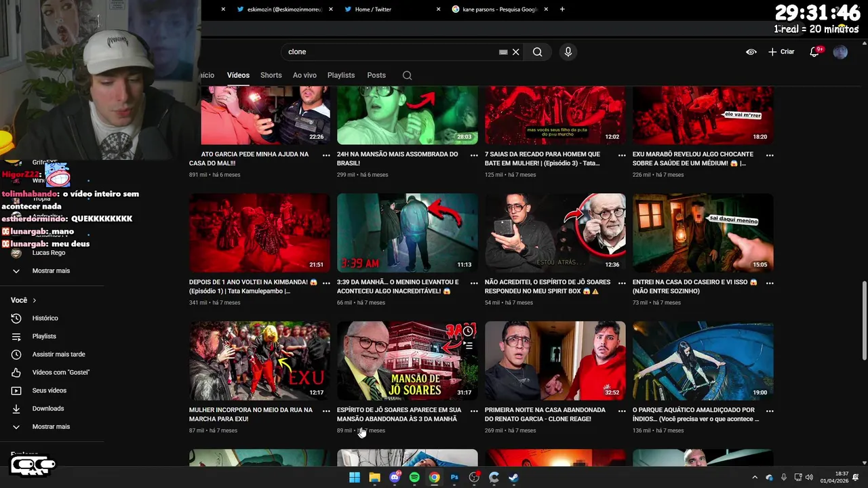Open title DEPOIS DE 1 ANO VOLTEI NA KIMBANDA

(254, 286)
